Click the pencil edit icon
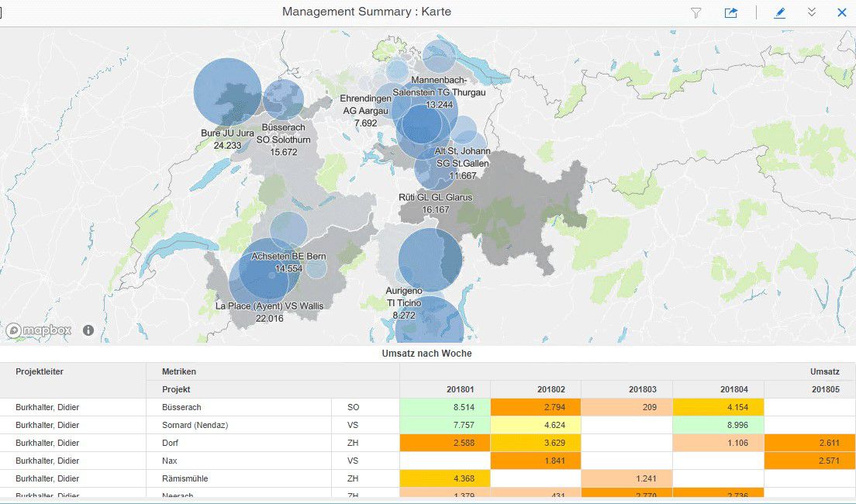This screenshot has width=856, height=504. coord(779,12)
